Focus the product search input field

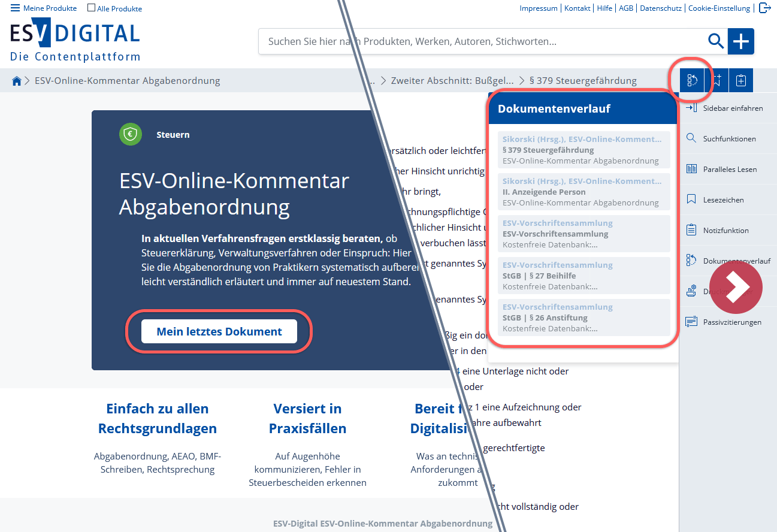point(482,41)
